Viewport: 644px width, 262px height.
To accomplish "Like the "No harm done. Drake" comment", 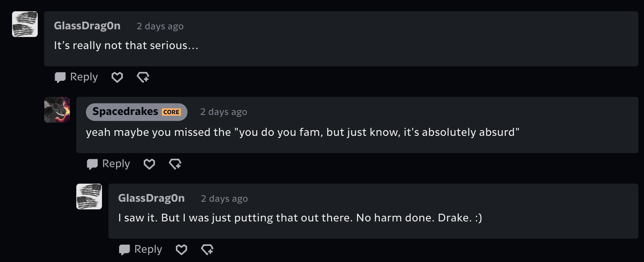I will coord(181,250).
